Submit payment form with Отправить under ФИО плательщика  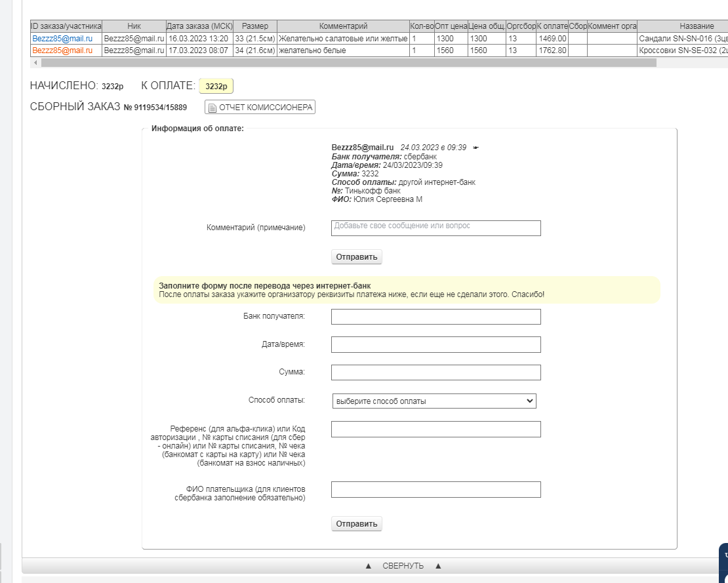(x=357, y=523)
